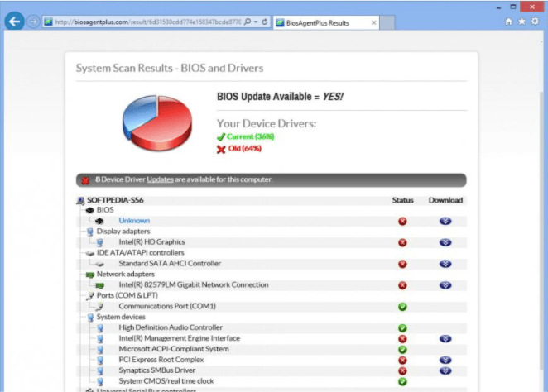This screenshot has width=548, height=392.
Task: Click the drivers pie chart
Action: click(157, 123)
